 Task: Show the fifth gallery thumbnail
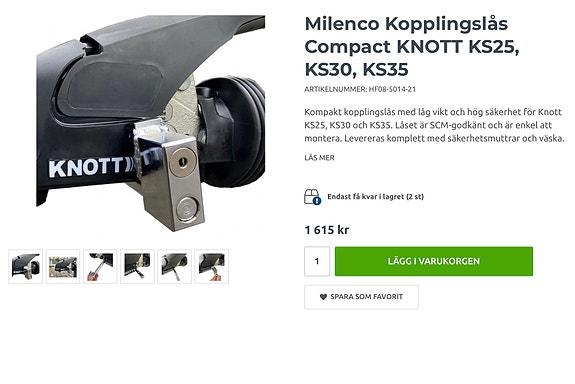coord(174,266)
